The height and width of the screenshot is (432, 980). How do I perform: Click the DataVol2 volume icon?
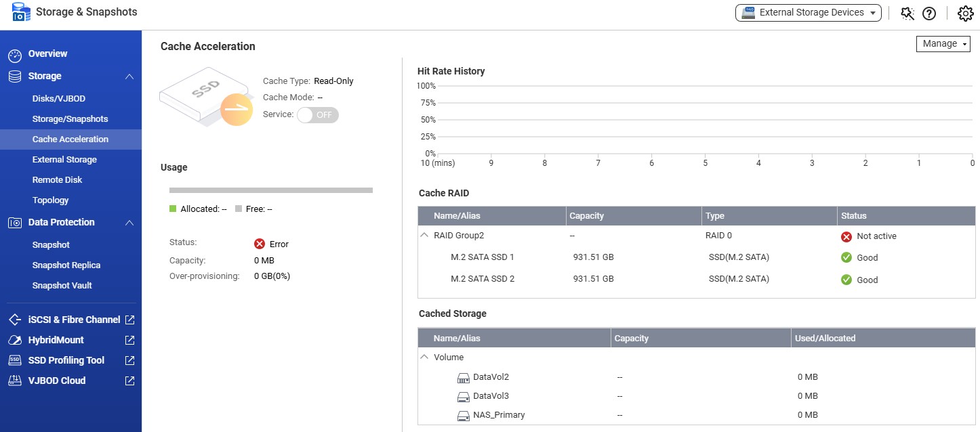click(464, 377)
